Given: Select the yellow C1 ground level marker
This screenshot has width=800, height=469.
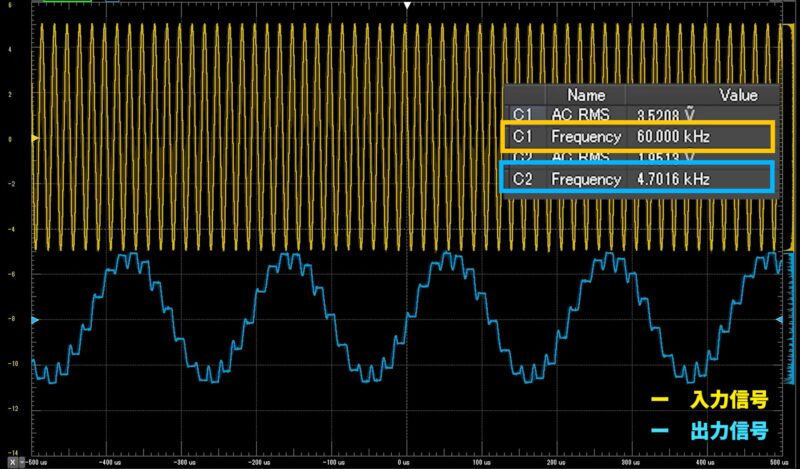Looking at the screenshot, I should (x=35, y=139).
